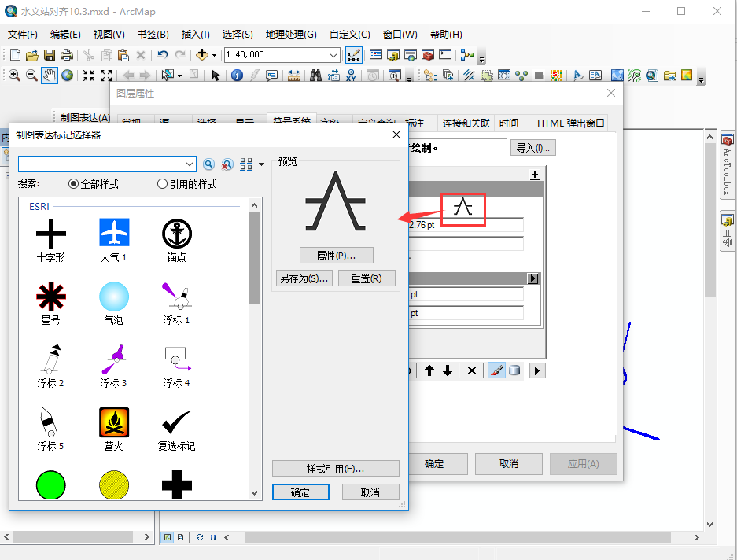Open arrow flyout beside database icon

coord(537,370)
